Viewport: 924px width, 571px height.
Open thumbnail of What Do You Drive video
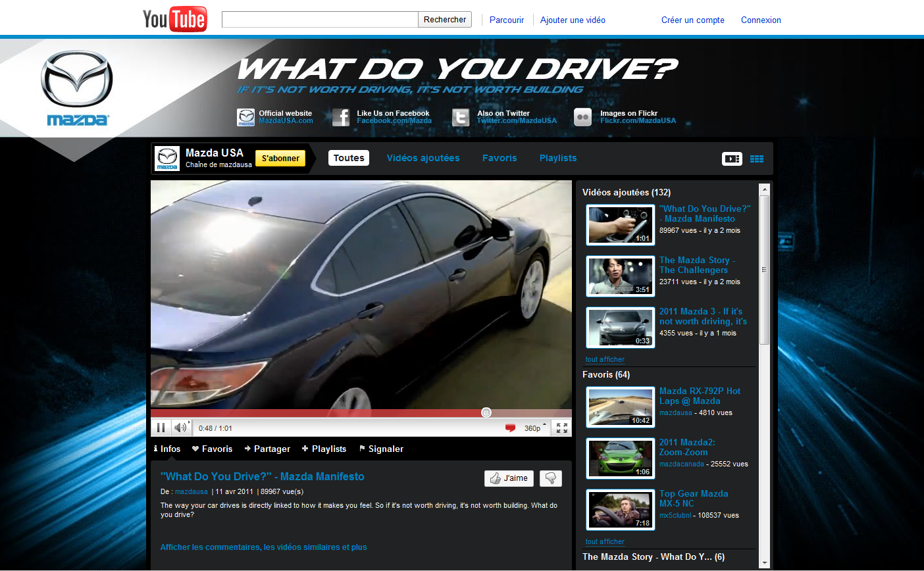coord(620,224)
